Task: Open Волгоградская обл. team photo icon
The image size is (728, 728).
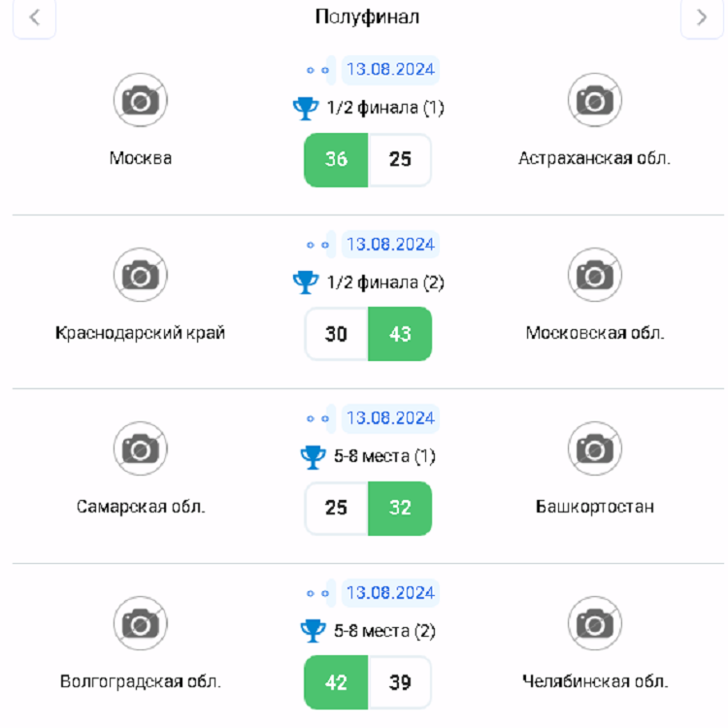Action: 141,622
